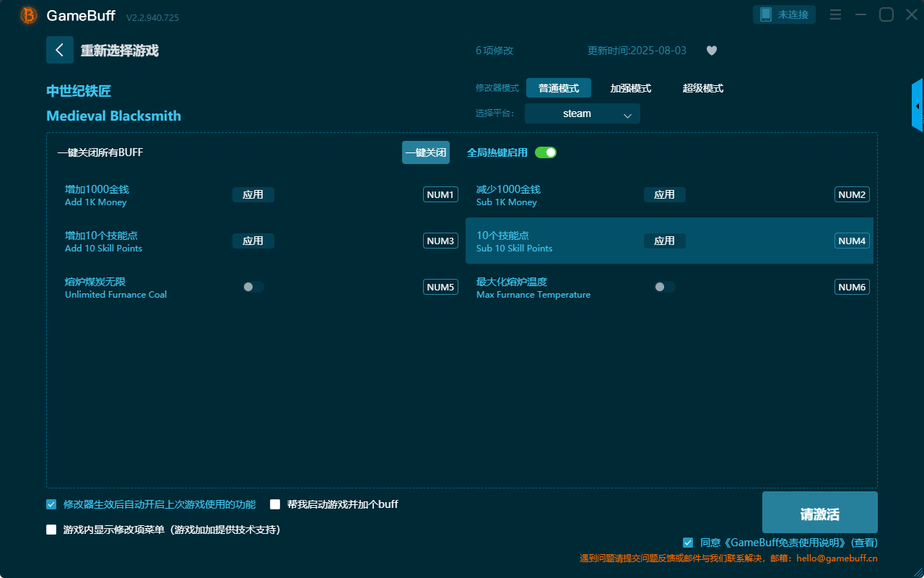The image size is (924, 578).
Task: Click the Sub 10 Skill Points label
Action: (515, 249)
